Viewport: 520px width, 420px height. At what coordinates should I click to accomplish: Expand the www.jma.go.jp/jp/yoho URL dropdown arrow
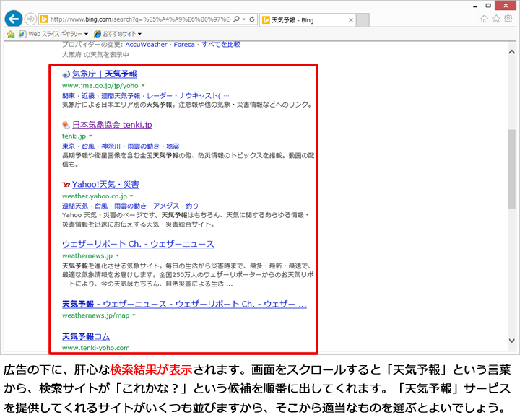pyautogui.click(x=143, y=86)
